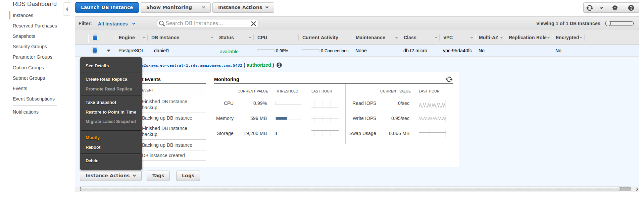Click the Read IOPS last hour sparkline
644x197 pixels.
[x=432, y=105]
